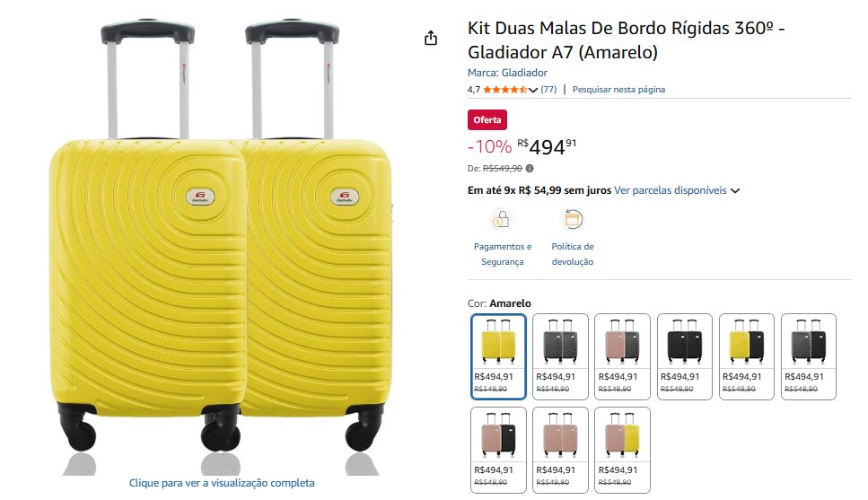Viewport: 868px width, 500px height.
Task: Open the 77 customer reviews link
Action: point(548,90)
